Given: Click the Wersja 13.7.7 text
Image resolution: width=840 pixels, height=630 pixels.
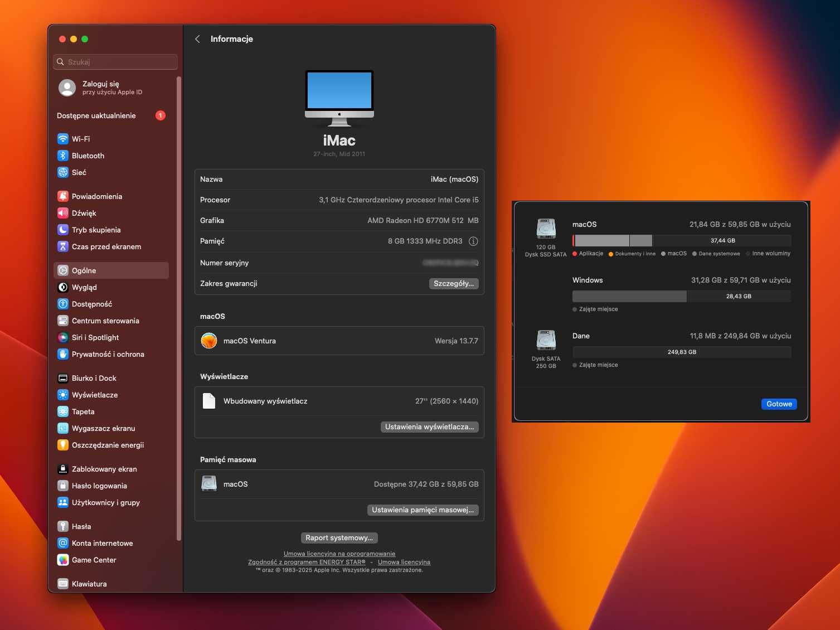Looking at the screenshot, I should [457, 341].
